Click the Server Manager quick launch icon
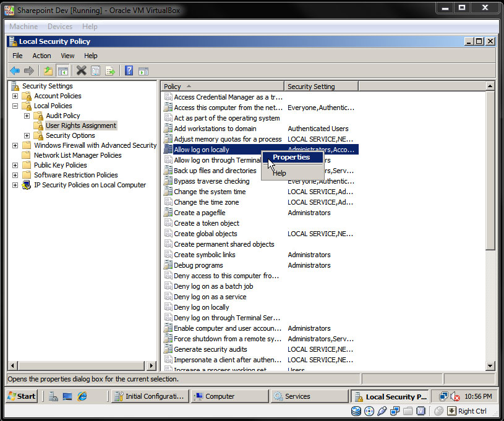 53,396
